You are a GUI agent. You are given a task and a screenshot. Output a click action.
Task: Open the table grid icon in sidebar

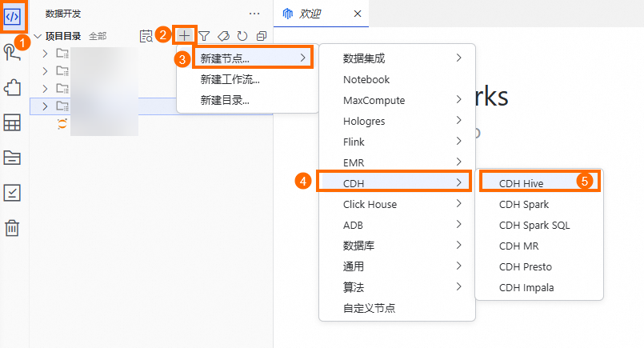tap(12, 122)
